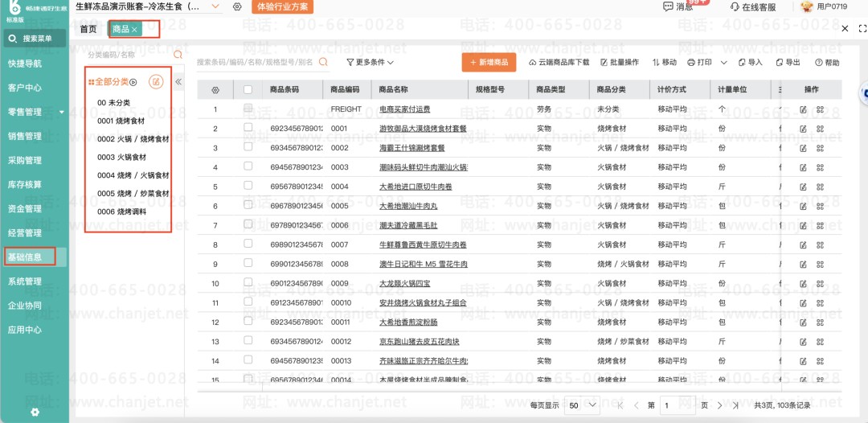Click the next page arrow
Screen dimensions: 868x423
point(719,405)
